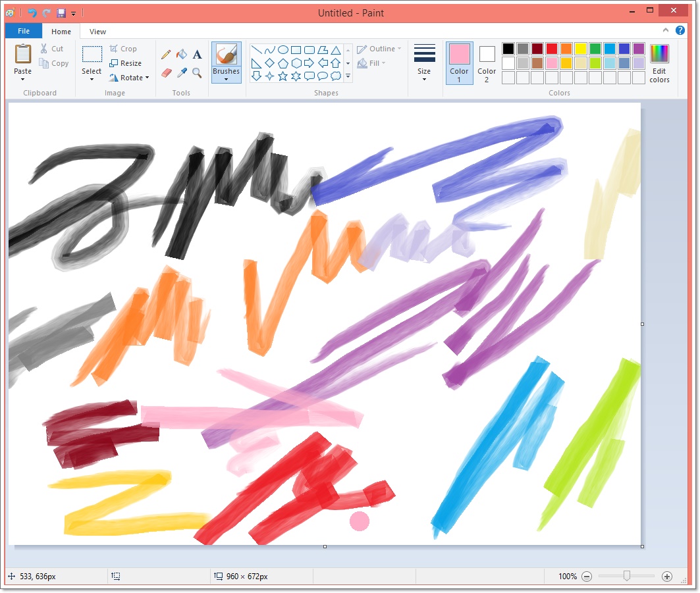The height and width of the screenshot is (593, 700).
Task: Select the Magnifier tool
Action: (196, 73)
